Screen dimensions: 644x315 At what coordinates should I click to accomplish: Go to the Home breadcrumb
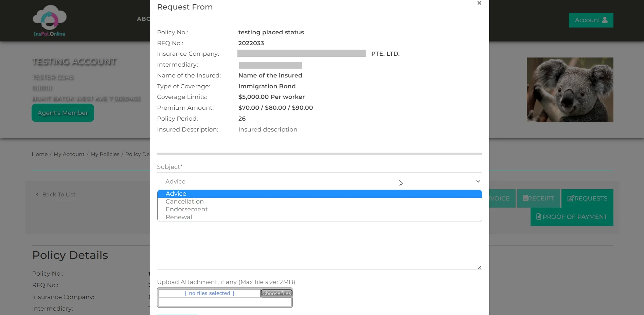tap(40, 154)
